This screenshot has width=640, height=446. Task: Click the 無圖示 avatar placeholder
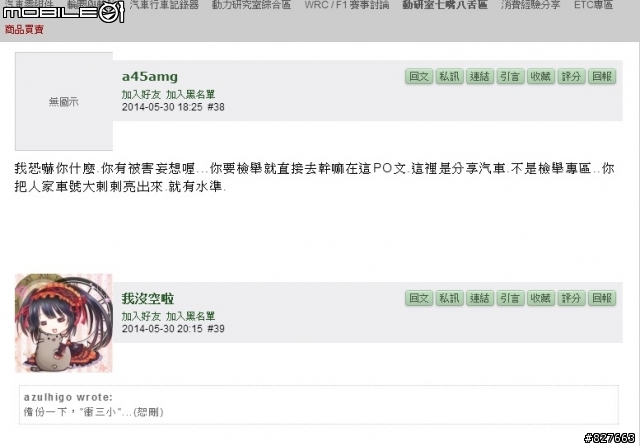tap(64, 101)
